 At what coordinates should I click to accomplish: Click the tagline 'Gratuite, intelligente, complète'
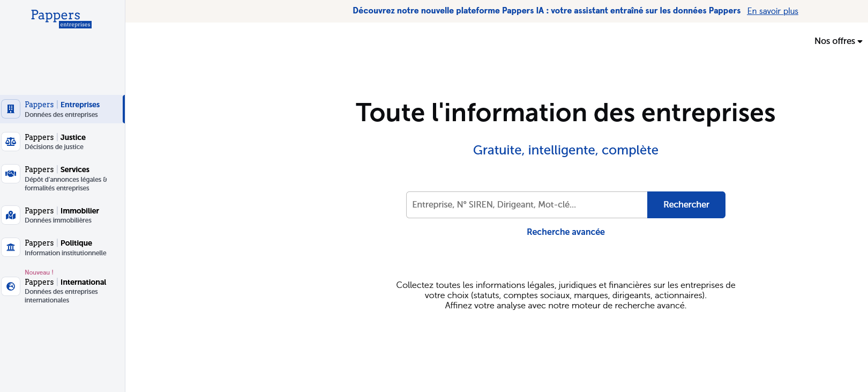(x=566, y=150)
